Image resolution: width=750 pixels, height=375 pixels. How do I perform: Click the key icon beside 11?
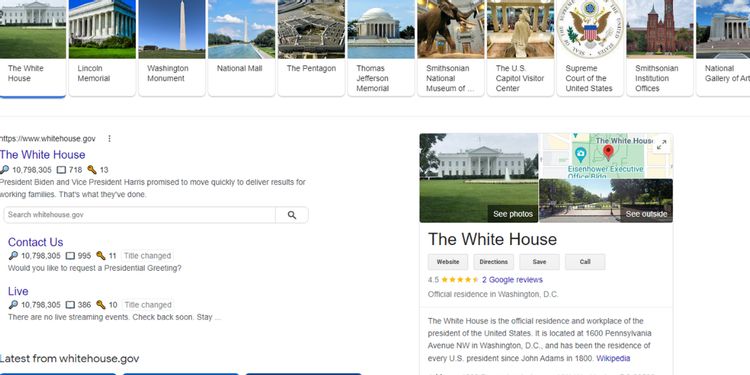(x=101, y=256)
